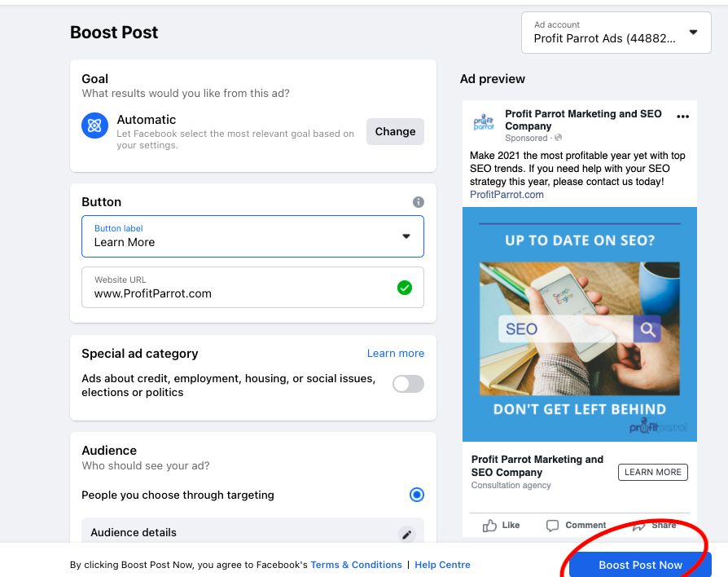728x577 pixels.
Task: Click the Boost Post heading
Action: click(x=114, y=33)
